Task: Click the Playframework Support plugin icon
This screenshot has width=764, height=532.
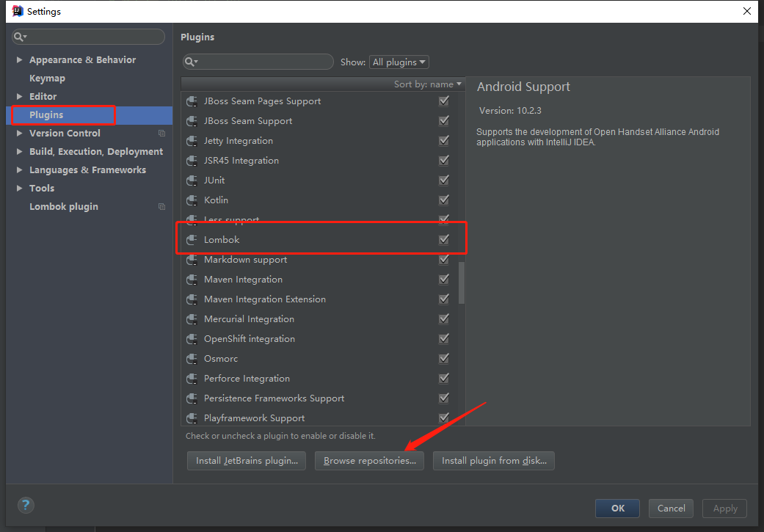Action: 192,418
